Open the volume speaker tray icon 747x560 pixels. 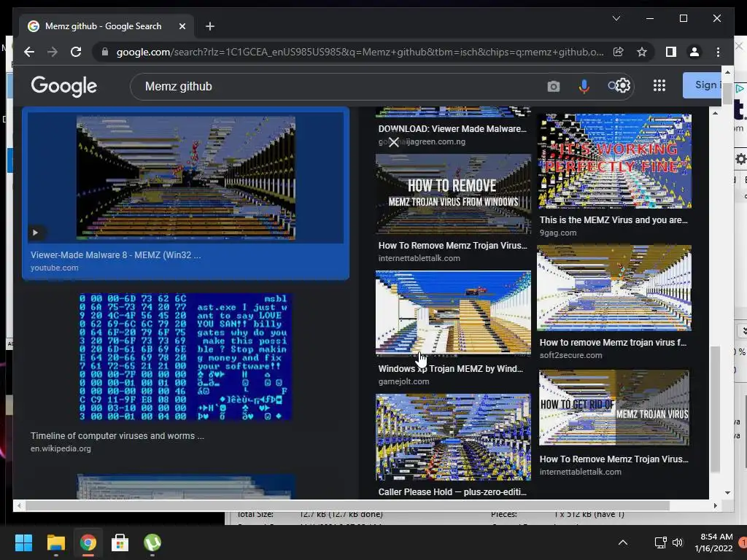click(x=678, y=542)
